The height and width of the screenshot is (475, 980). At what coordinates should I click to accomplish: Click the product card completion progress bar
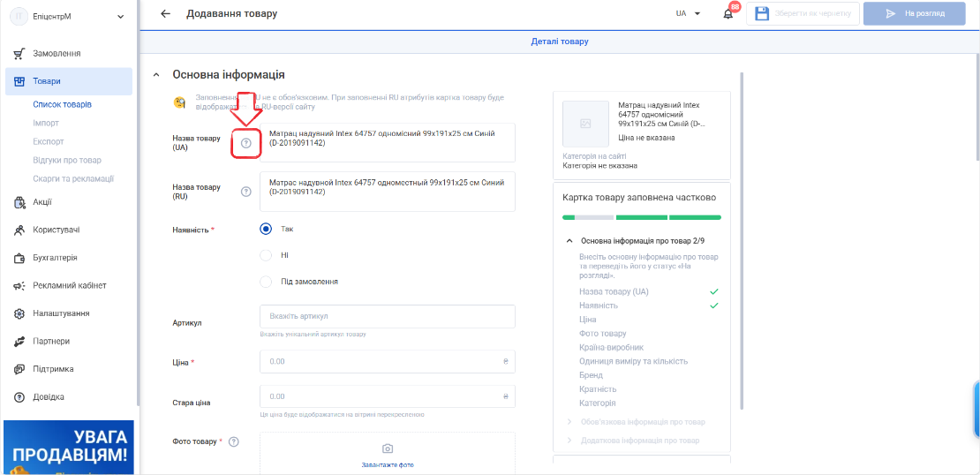tap(642, 217)
